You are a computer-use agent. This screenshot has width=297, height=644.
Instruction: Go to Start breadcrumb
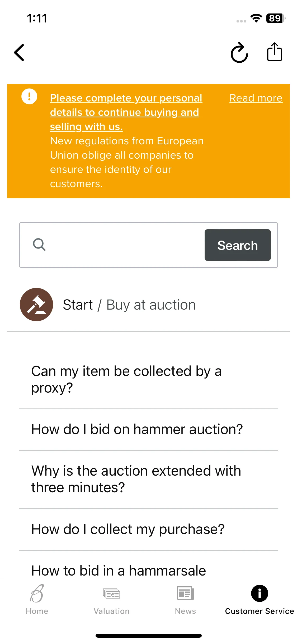pos(78,305)
